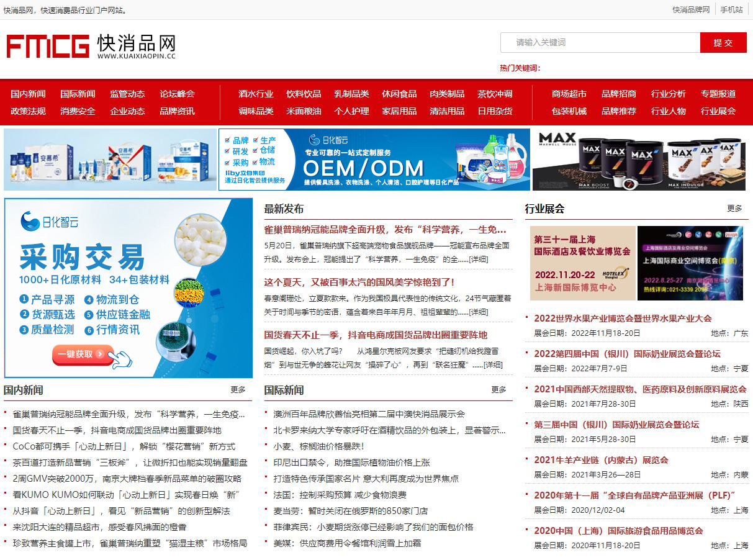
Task: Open 2022第四届中国（银川）国际奶业展览会 link
Action: [627, 354]
